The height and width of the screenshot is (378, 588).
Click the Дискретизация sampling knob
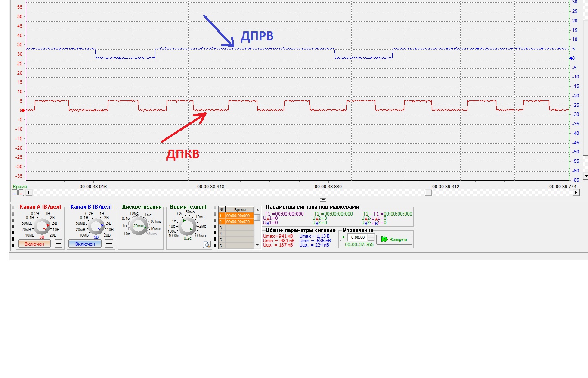(x=139, y=226)
